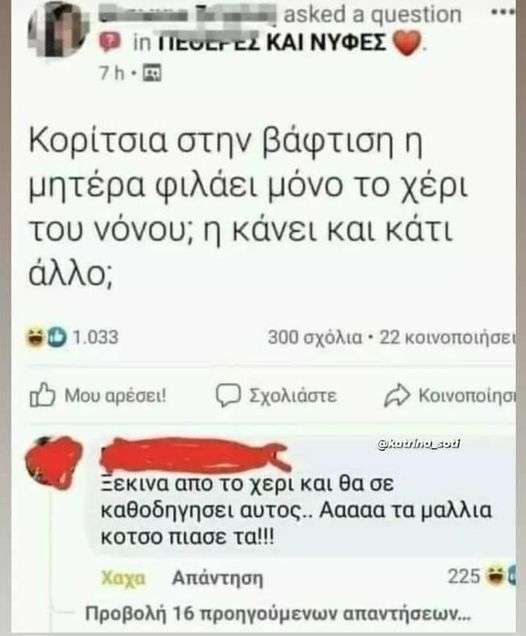526x636 pixels.
Task: Click the group audience icon beside 7h
Action: point(153,73)
